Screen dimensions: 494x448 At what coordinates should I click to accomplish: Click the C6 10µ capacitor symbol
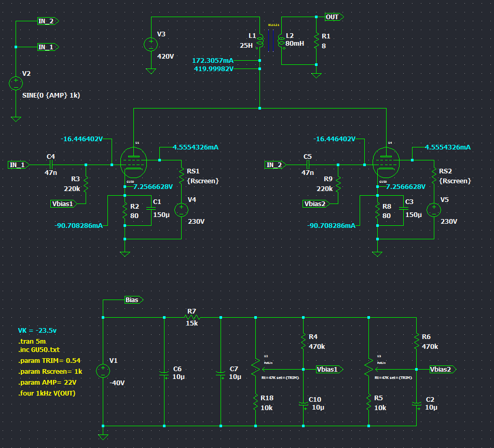click(x=164, y=372)
